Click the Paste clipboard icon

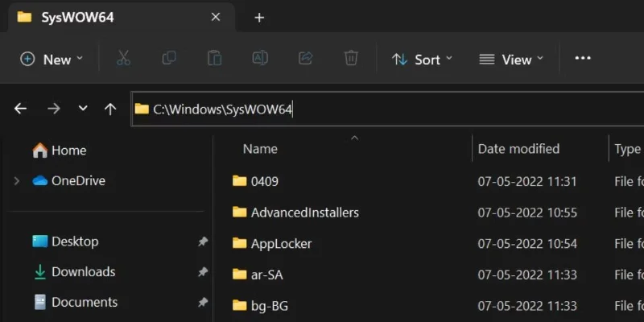click(214, 58)
